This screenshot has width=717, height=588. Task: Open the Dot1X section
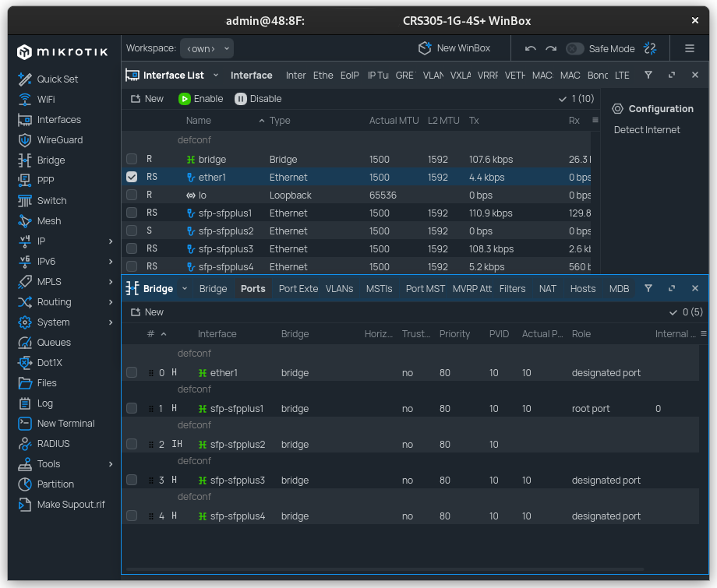click(x=40, y=362)
